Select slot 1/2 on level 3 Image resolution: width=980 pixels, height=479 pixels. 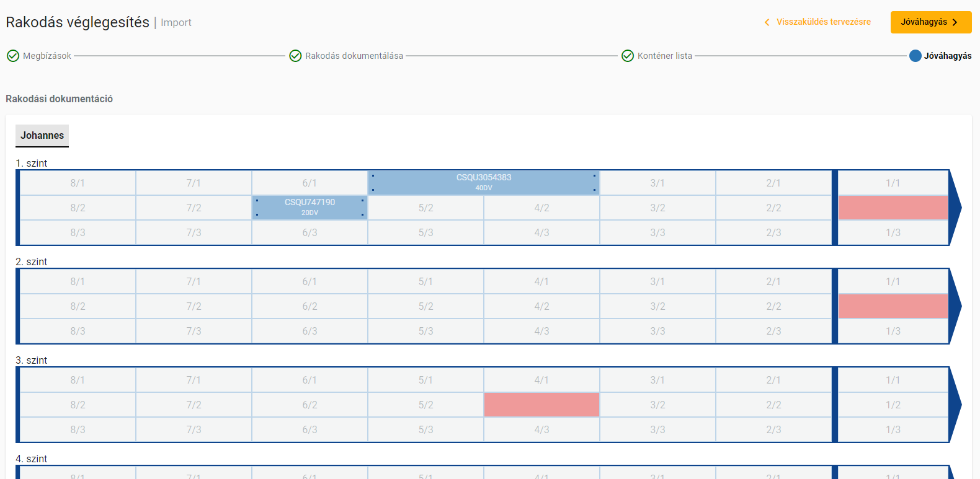(893, 405)
